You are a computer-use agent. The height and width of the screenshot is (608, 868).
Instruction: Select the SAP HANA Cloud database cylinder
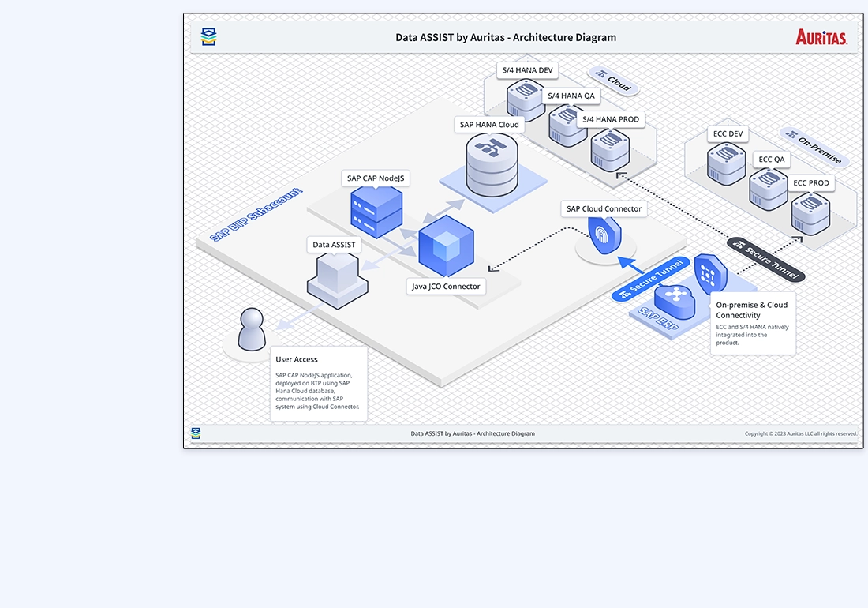click(x=492, y=165)
